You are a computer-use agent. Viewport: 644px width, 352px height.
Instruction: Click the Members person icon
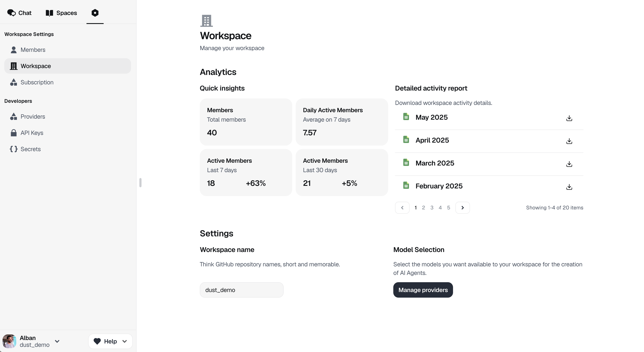click(14, 50)
